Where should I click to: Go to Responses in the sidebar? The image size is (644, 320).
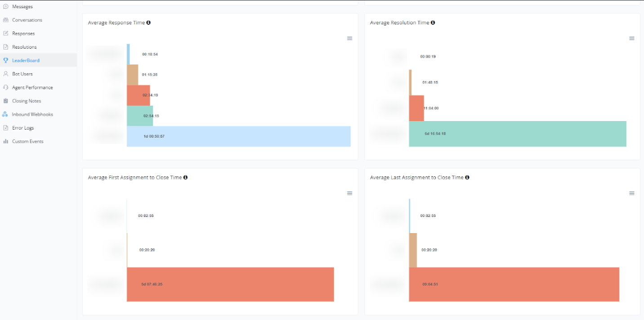23,34
